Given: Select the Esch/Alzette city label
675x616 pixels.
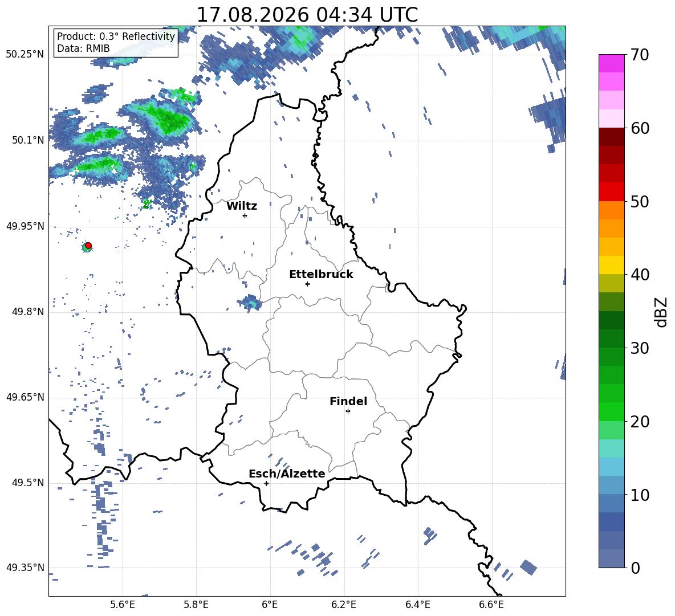Looking at the screenshot, I should tap(287, 474).
